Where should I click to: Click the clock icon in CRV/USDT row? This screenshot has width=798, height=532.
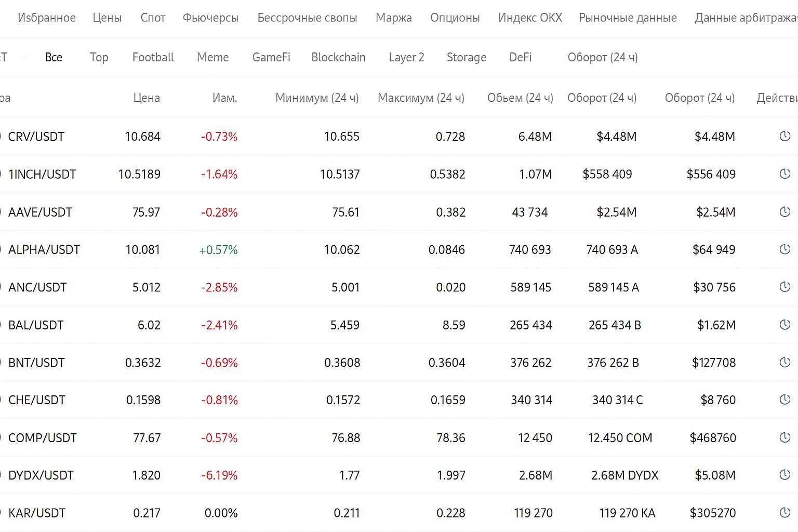(x=785, y=136)
